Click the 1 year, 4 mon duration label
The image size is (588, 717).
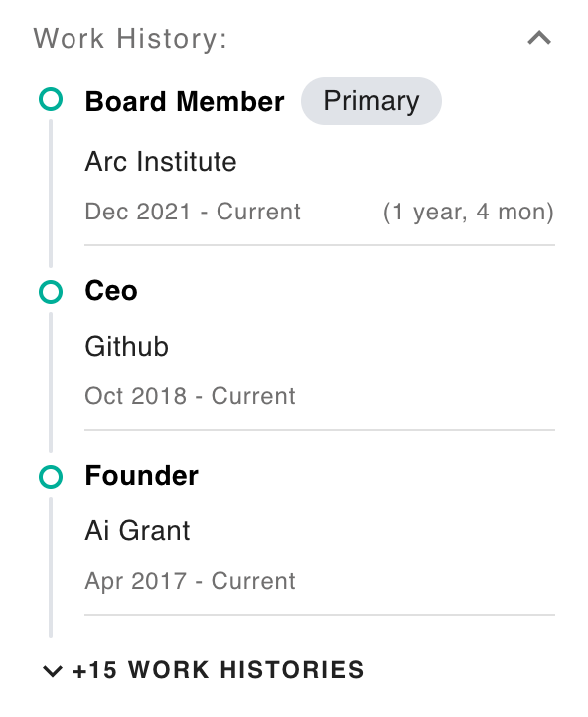point(469,213)
